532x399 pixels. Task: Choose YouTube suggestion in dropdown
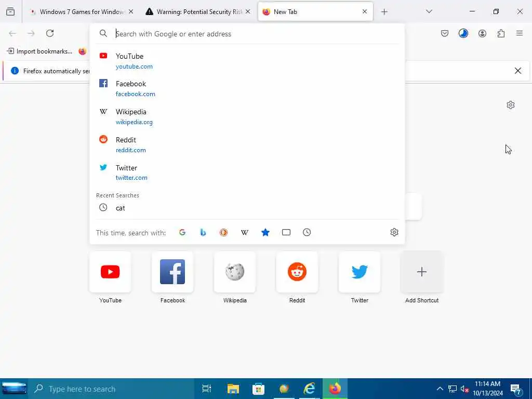(247, 61)
